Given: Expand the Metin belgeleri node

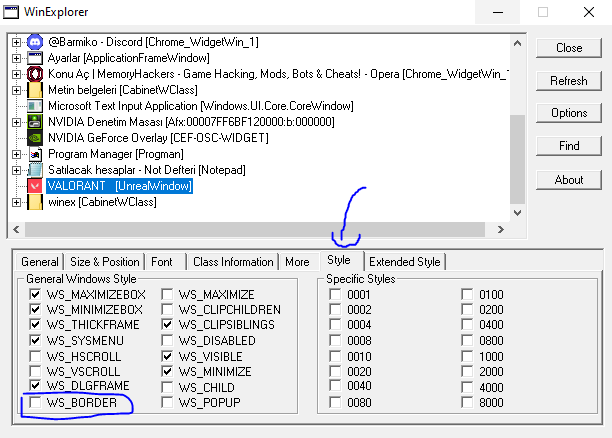Looking at the screenshot, I should (x=16, y=90).
